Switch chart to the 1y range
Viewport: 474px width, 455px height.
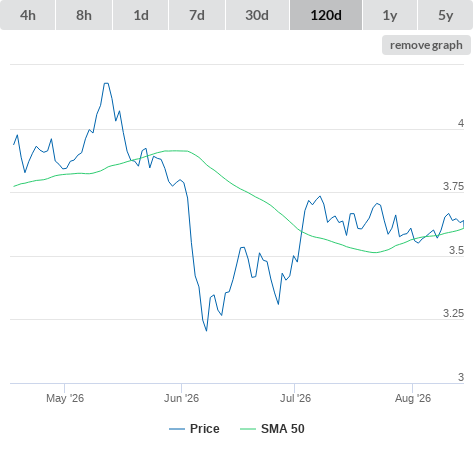point(390,15)
